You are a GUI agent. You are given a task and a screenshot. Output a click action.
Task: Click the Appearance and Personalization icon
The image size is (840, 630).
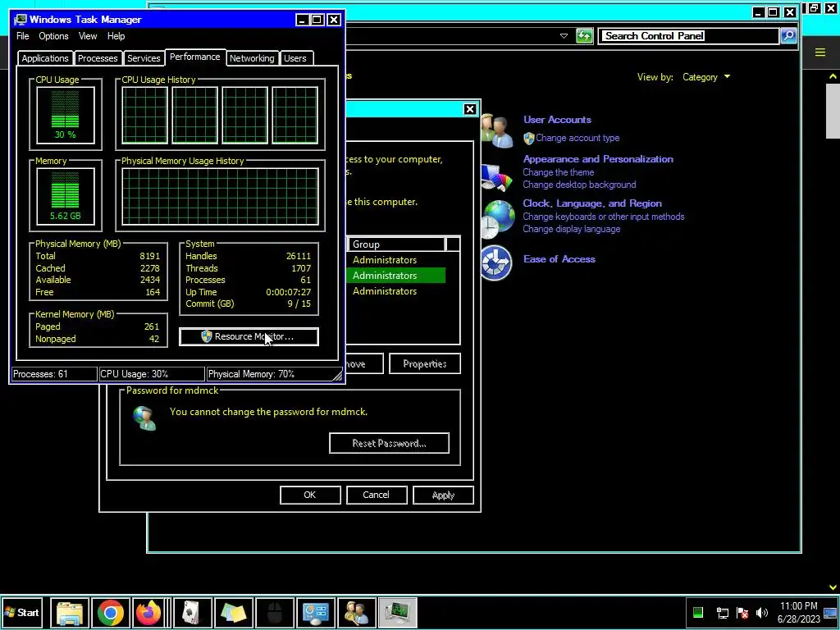pos(496,176)
